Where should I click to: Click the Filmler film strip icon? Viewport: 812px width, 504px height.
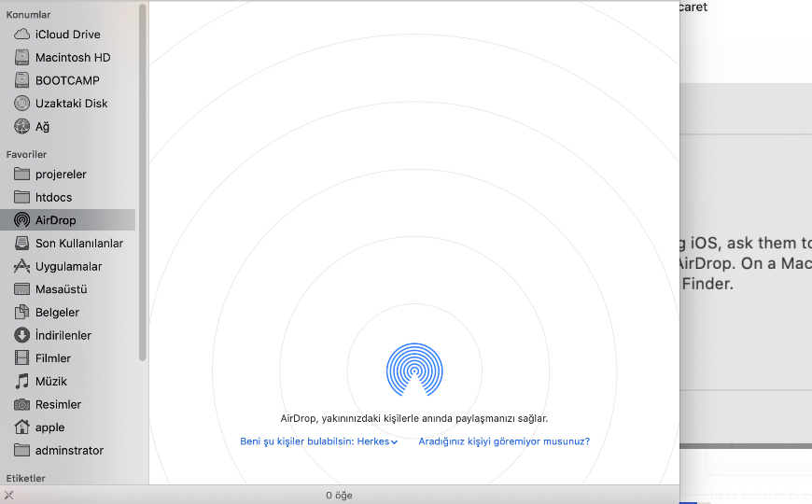[x=21, y=357]
